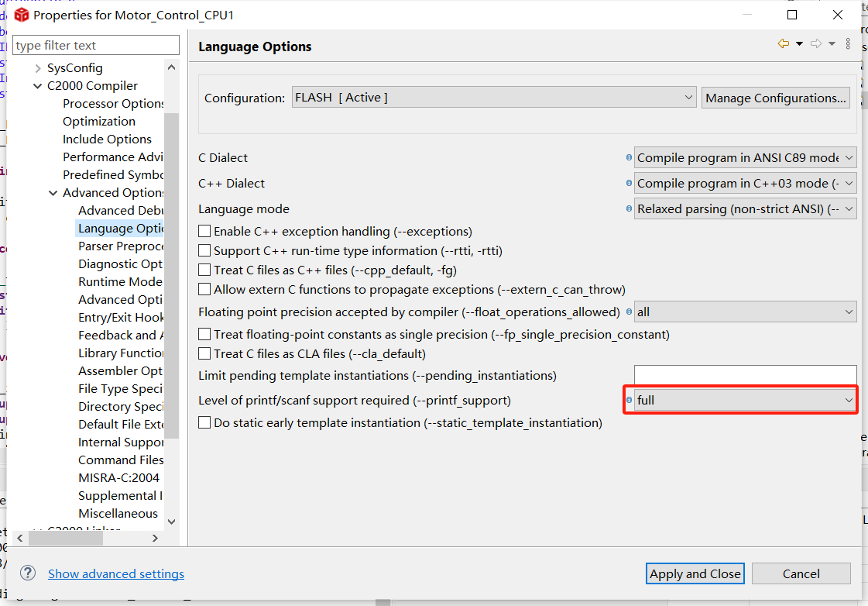Select Runtime Model Options in tree
The width and height of the screenshot is (868, 606).
click(x=121, y=281)
